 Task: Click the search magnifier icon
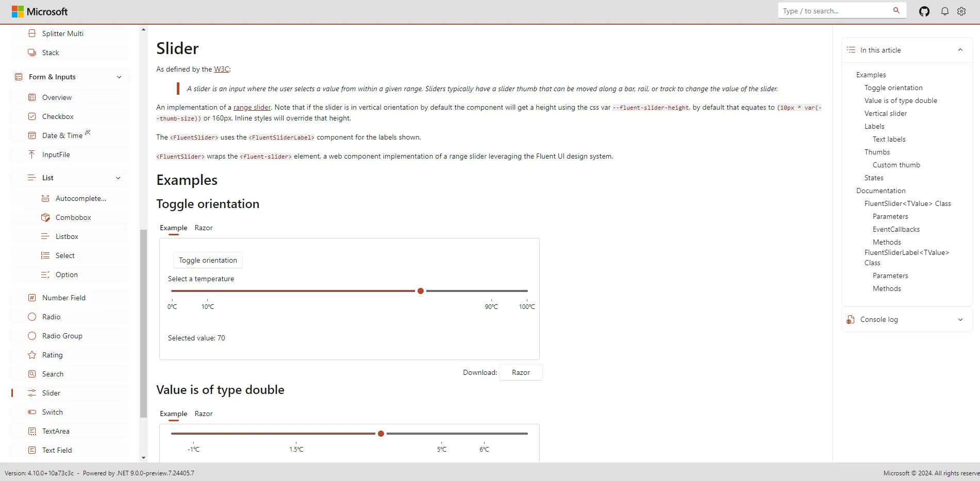[x=896, y=10]
